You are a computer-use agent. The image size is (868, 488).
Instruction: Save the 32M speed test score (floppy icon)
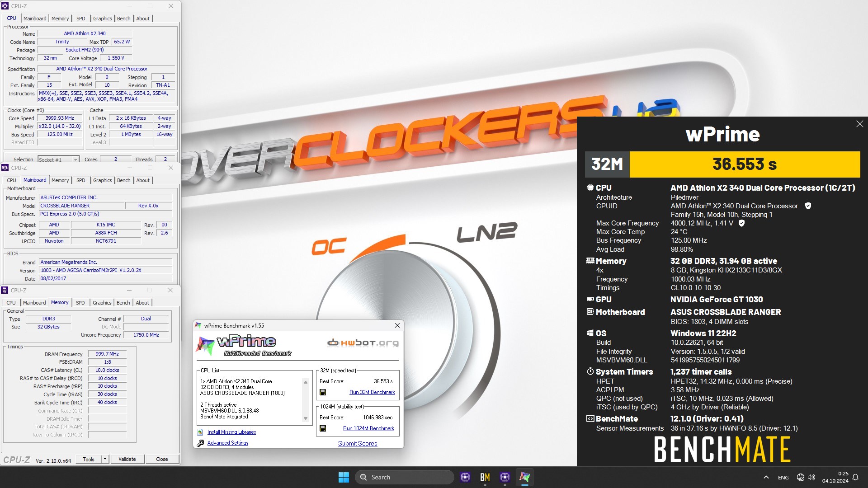click(323, 392)
